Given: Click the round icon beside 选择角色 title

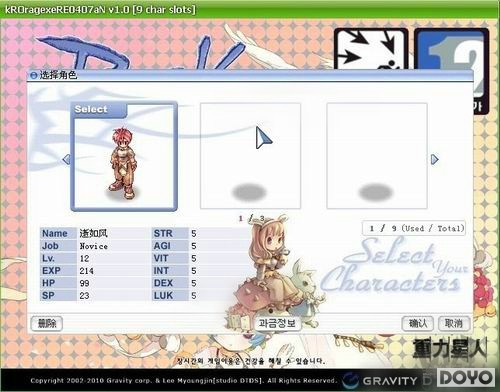Looking at the screenshot, I should (34, 75).
